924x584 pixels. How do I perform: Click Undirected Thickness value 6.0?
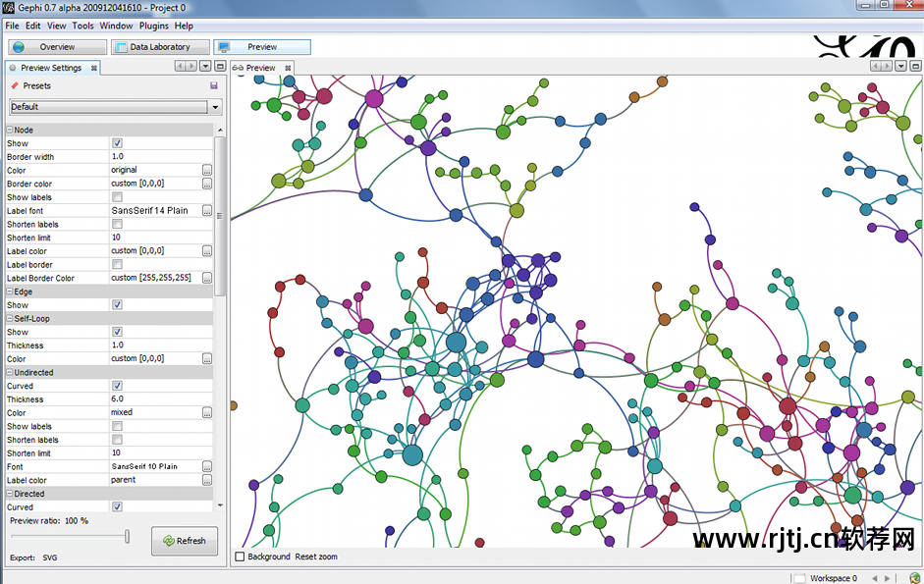click(161, 398)
